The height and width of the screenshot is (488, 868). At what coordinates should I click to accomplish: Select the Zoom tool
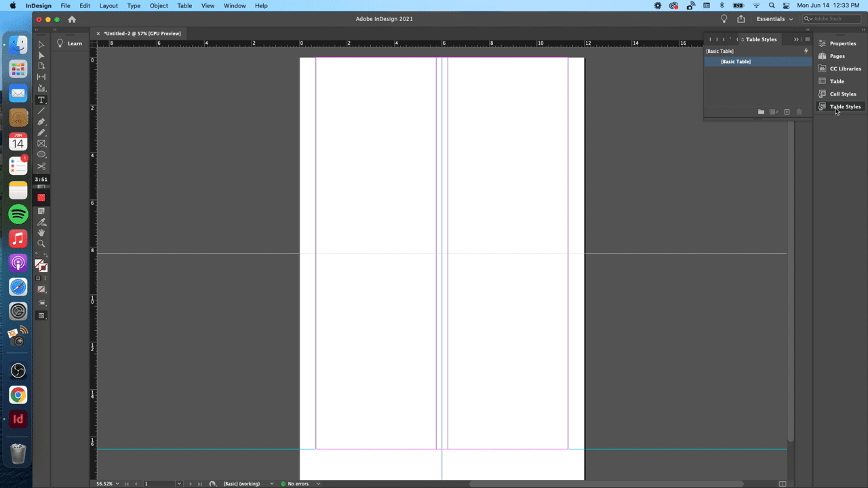41,243
